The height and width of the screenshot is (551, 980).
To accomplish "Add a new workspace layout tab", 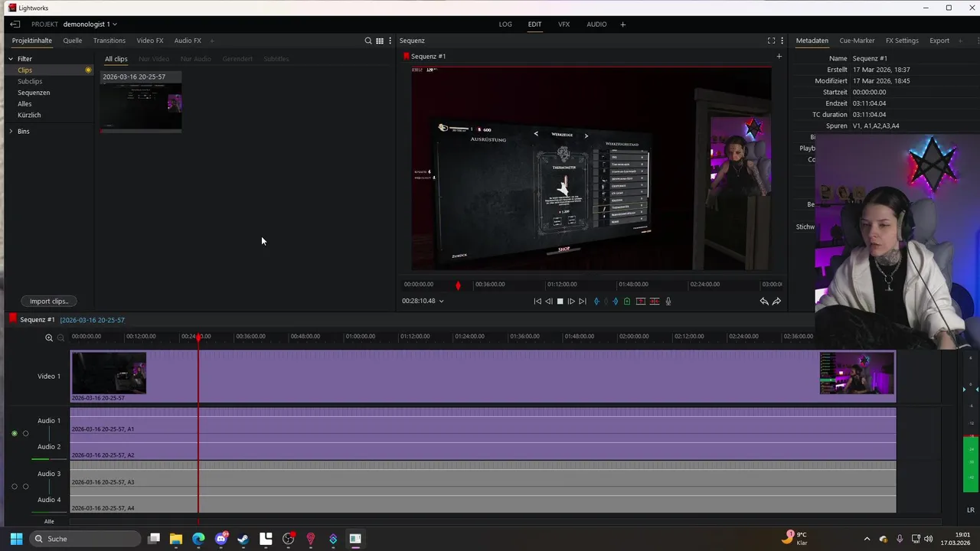I will click(622, 24).
